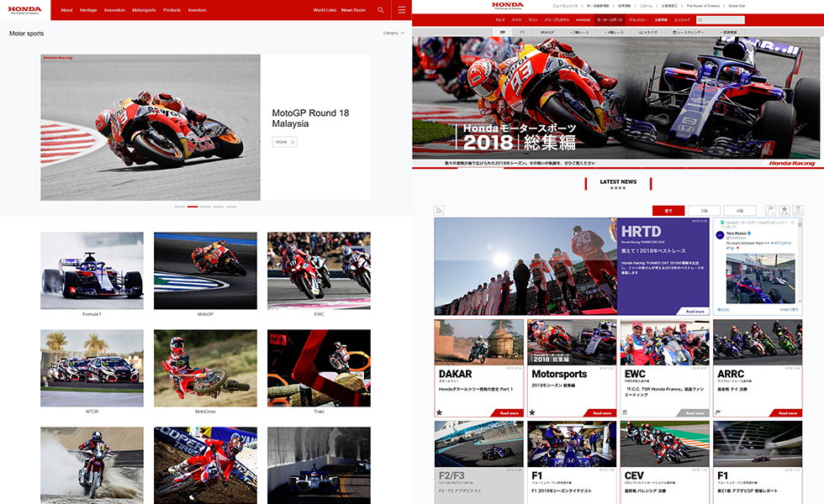Screen dimensions: 824x504
Task: Click the star icon on the Motorsports news card
Action: tap(531, 412)
